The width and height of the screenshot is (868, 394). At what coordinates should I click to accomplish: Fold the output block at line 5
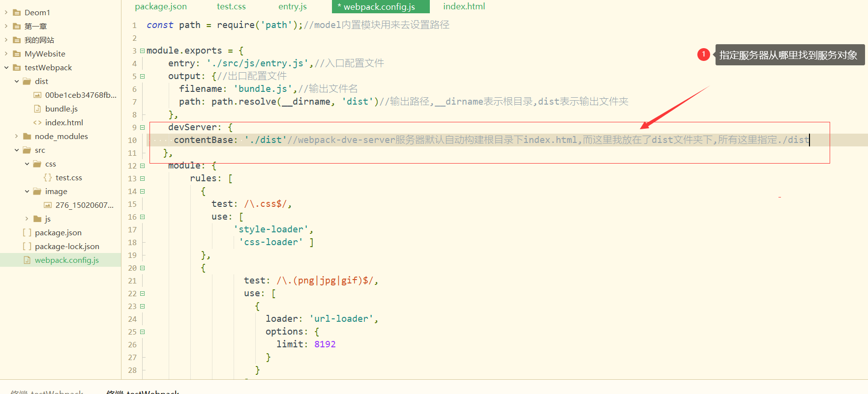pyautogui.click(x=142, y=76)
